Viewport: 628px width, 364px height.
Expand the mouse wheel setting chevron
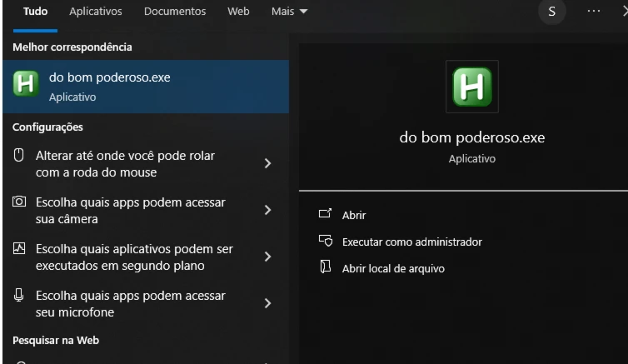[268, 163]
